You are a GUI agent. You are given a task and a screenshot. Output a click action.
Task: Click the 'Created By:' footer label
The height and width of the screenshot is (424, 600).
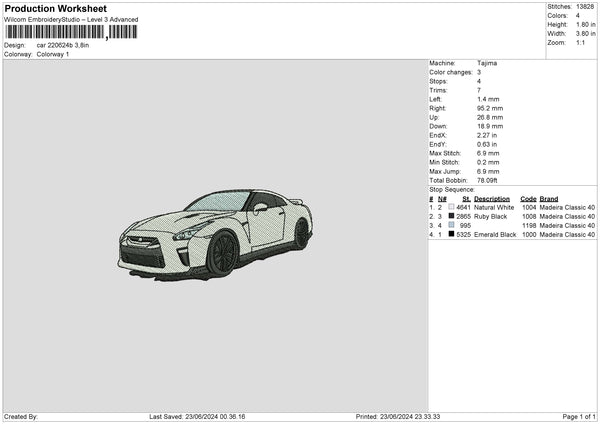tap(21, 417)
